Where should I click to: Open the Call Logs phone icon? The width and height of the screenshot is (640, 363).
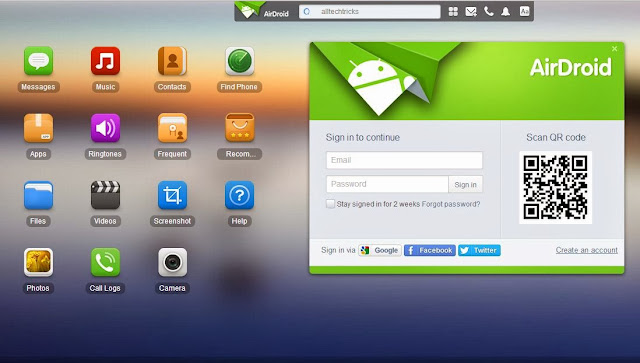(x=105, y=262)
